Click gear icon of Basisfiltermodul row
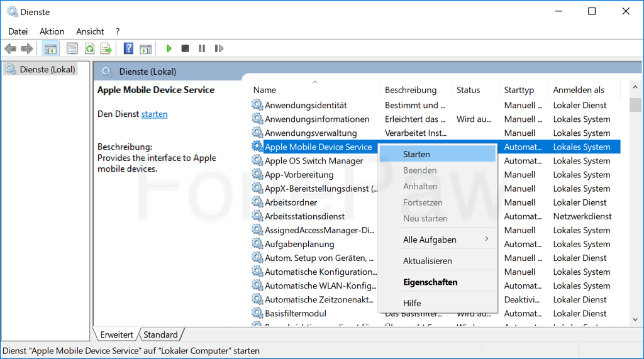Image resolution: width=644 pixels, height=359 pixels. [x=257, y=313]
